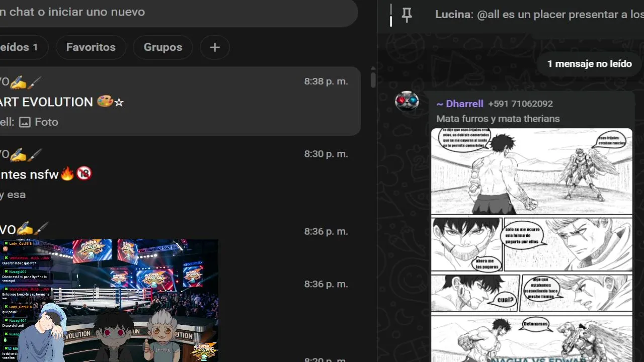The height and width of the screenshot is (362, 644).
Task: Click the first 8:36 p. m. timestamp beside VO
Action: pyautogui.click(x=326, y=232)
